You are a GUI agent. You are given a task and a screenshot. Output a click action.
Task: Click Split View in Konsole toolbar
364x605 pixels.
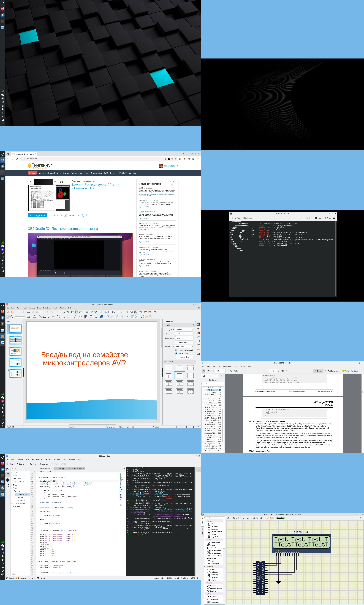247,218
